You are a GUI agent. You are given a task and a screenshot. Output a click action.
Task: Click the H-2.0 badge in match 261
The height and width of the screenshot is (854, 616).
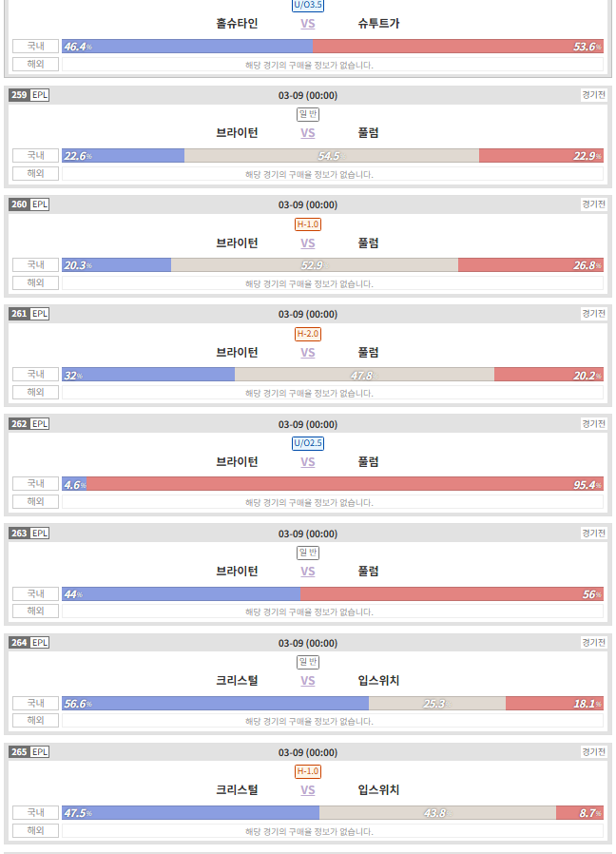[x=308, y=334]
